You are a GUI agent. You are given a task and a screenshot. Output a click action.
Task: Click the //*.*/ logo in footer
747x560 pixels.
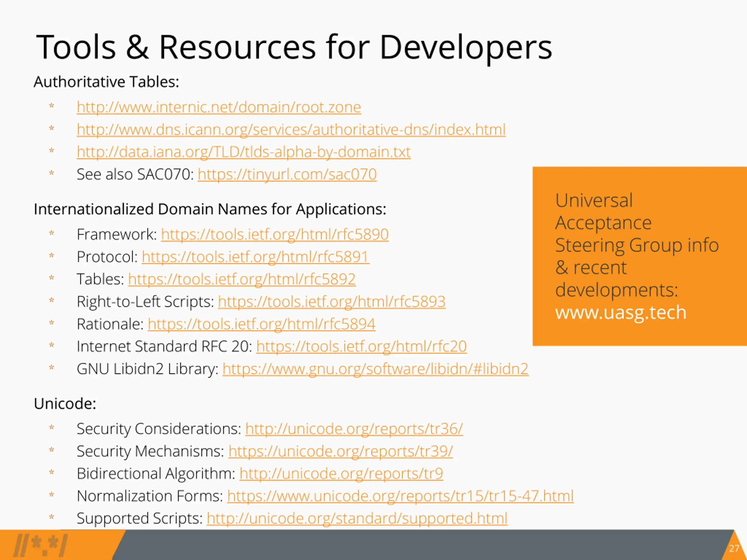[41, 545]
